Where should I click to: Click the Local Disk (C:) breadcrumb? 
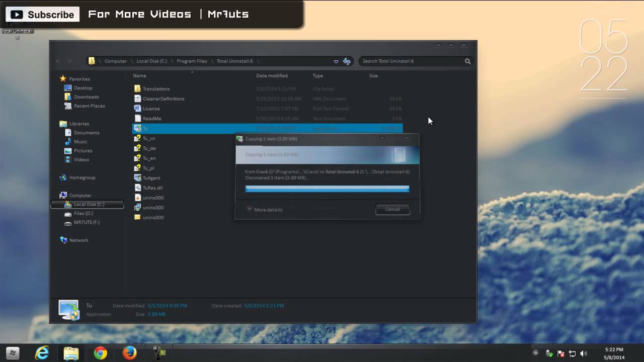[152, 61]
